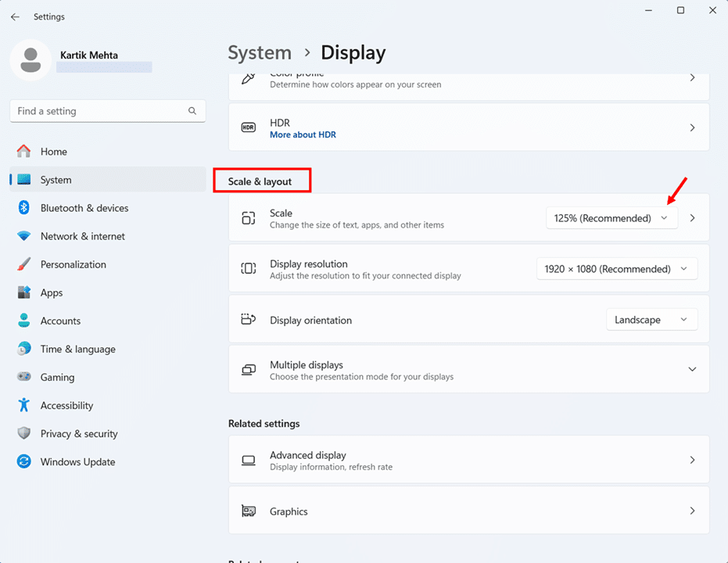Click the Color profile pen icon
The height and width of the screenshot is (563, 728).
[x=249, y=78]
